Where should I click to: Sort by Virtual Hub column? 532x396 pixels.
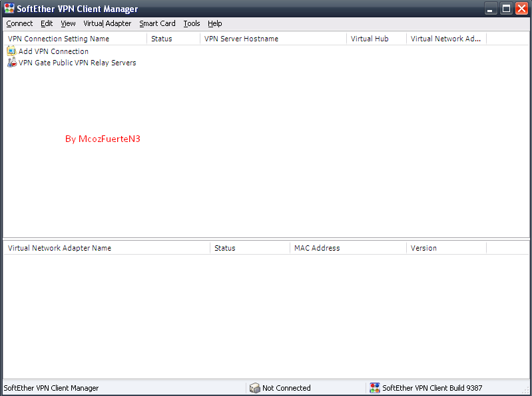[376, 39]
